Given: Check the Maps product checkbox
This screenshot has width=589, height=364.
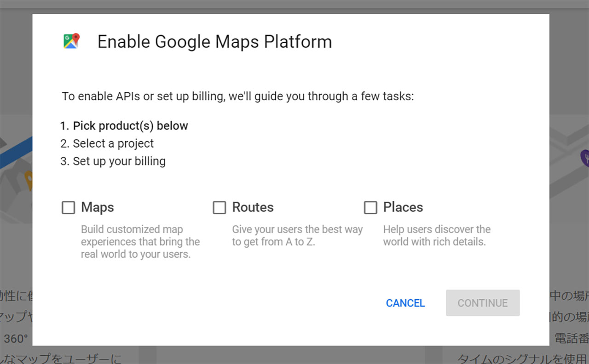Looking at the screenshot, I should point(68,208).
